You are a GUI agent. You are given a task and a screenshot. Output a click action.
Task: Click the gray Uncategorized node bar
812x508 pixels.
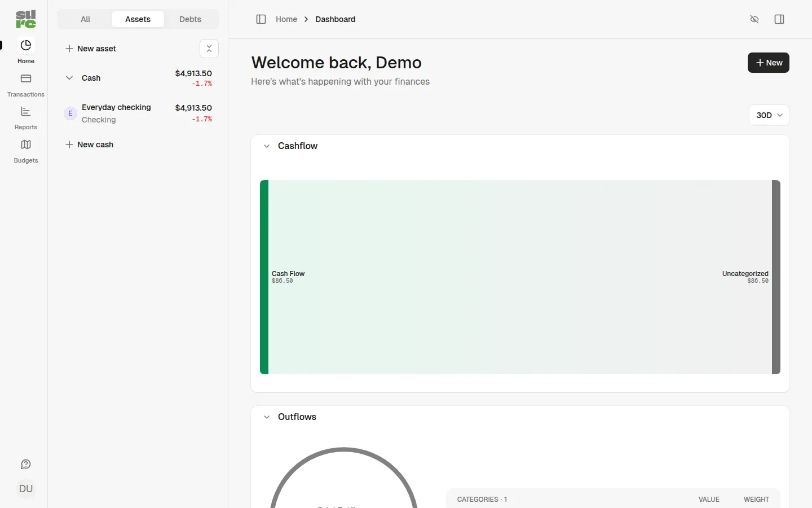776,277
